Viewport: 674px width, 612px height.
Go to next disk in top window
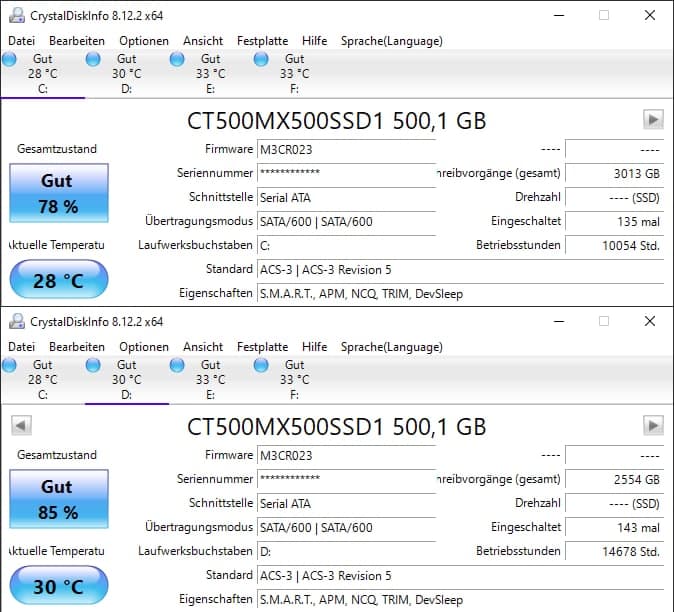[x=653, y=119]
